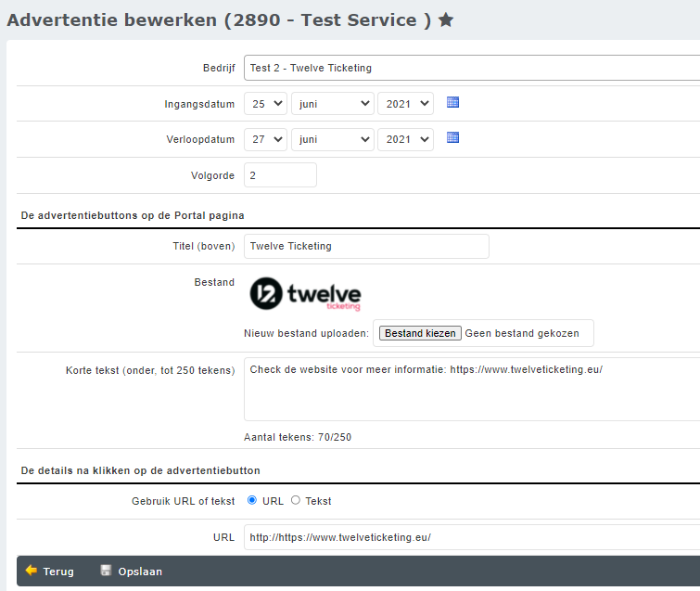Open calendar picker for Verloopdatum
Image resolution: width=700 pixels, height=591 pixels.
[x=452, y=138]
